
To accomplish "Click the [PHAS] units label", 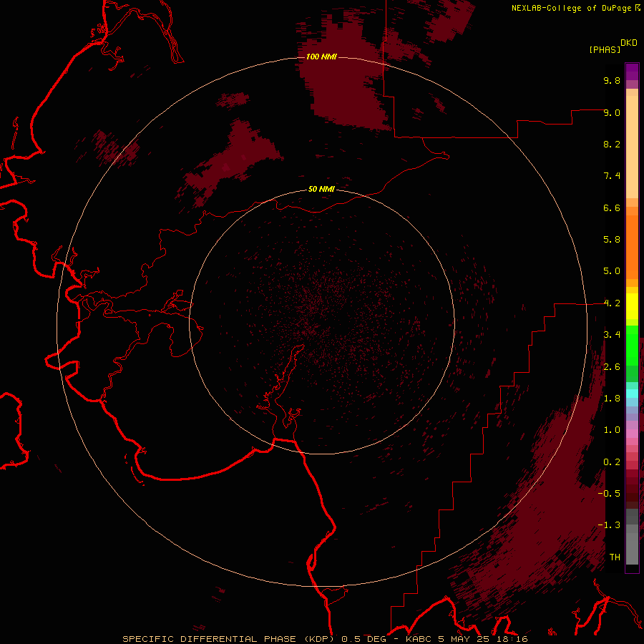I will point(605,49).
